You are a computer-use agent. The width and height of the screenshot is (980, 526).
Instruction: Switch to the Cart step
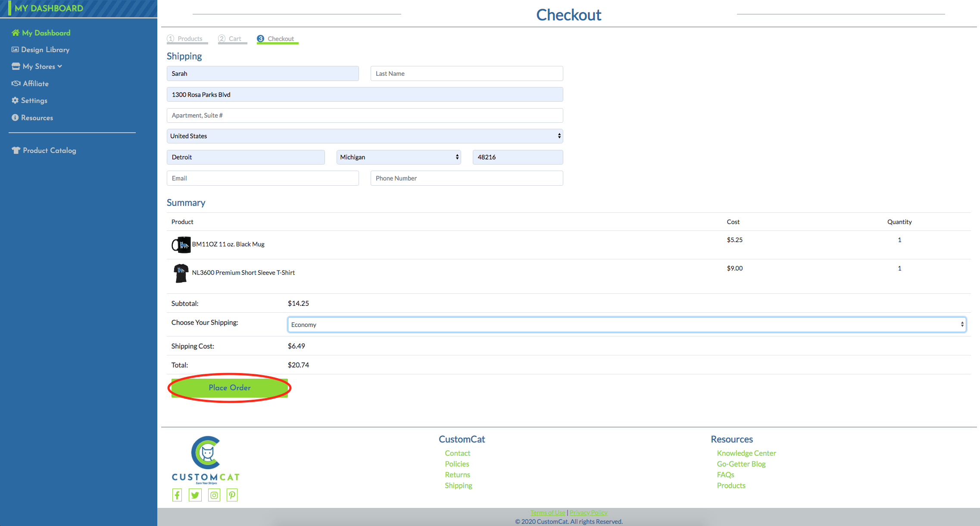(x=232, y=38)
